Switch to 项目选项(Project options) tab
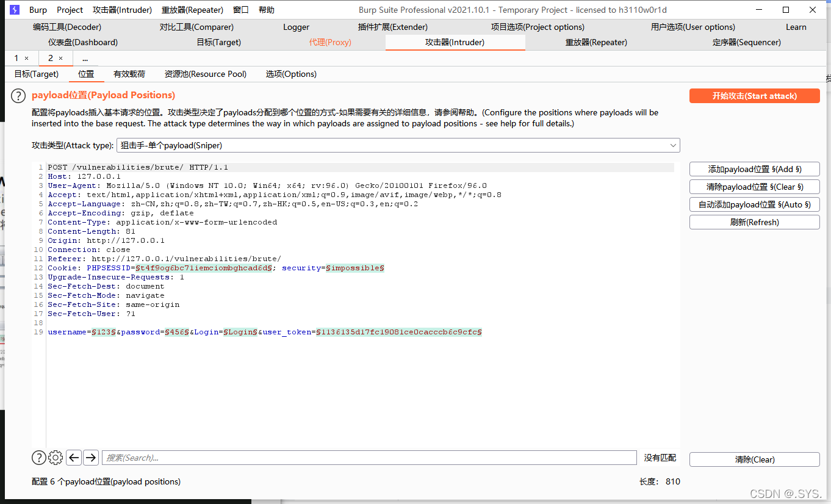831x504 pixels. [538, 27]
